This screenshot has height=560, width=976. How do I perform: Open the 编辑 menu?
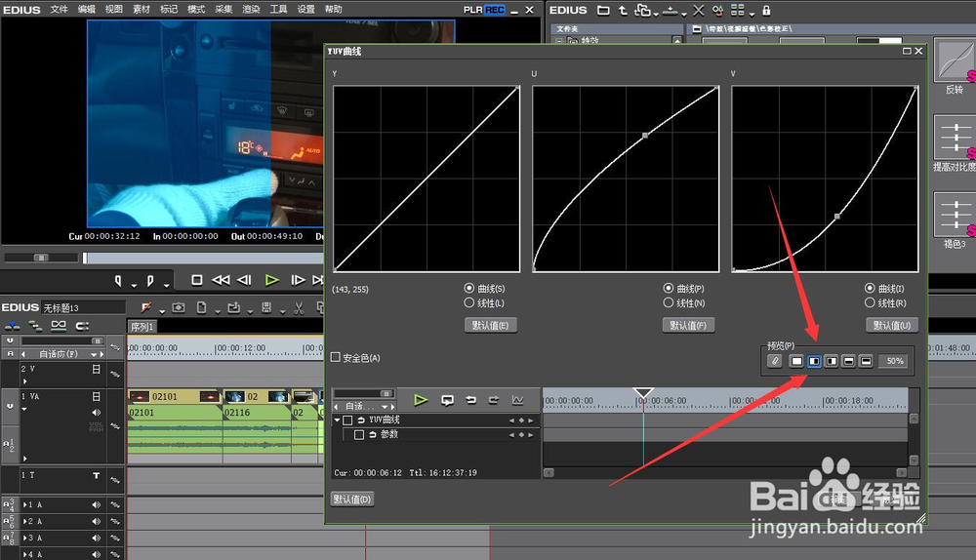coord(87,10)
